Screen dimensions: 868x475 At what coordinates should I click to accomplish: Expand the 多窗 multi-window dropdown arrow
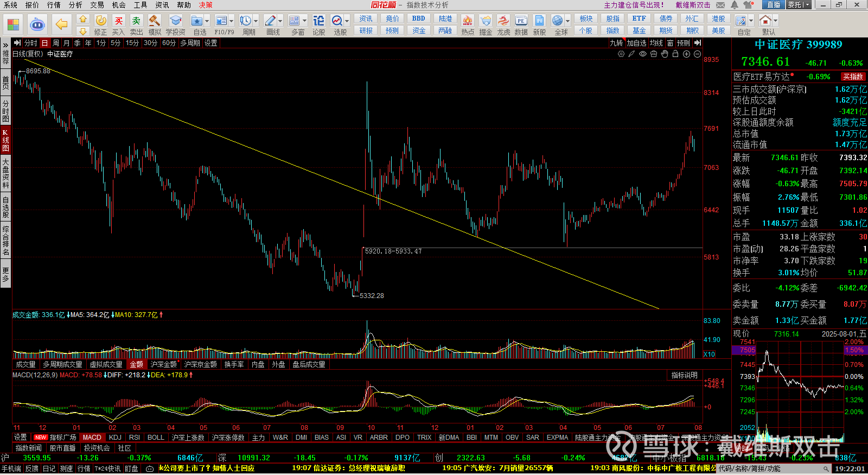[x=305, y=21]
